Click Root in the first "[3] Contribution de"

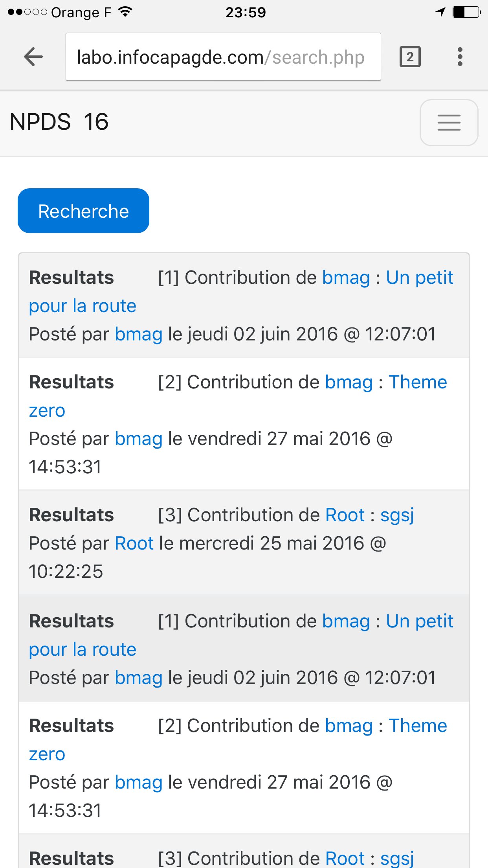click(x=345, y=515)
